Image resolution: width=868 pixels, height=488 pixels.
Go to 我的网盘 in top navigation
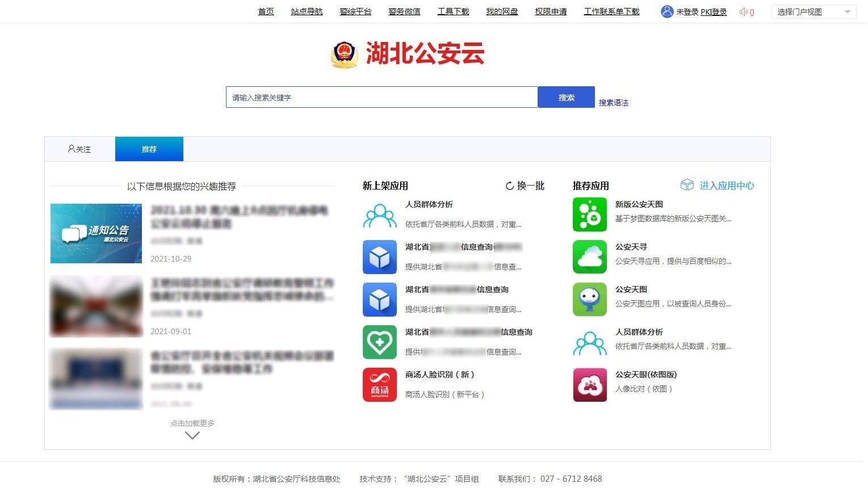pos(502,11)
